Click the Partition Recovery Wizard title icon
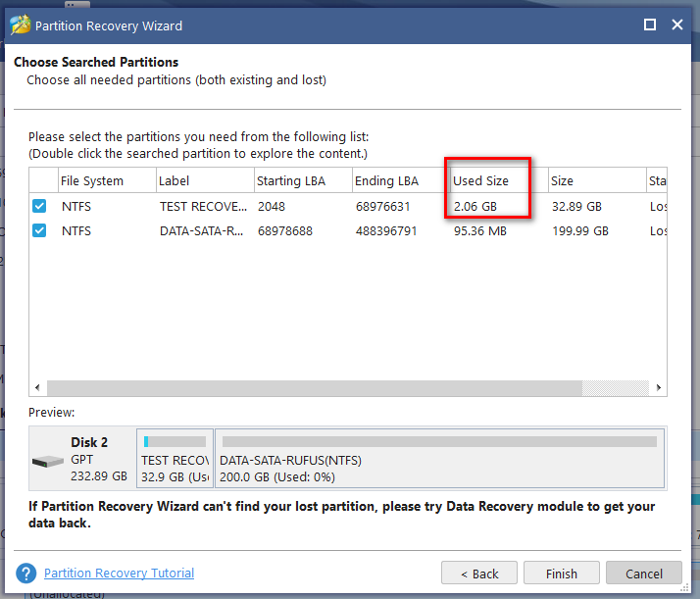 point(20,25)
